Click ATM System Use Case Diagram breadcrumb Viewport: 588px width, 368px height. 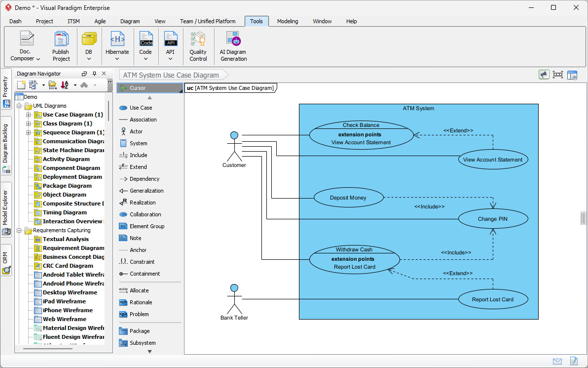[171, 75]
